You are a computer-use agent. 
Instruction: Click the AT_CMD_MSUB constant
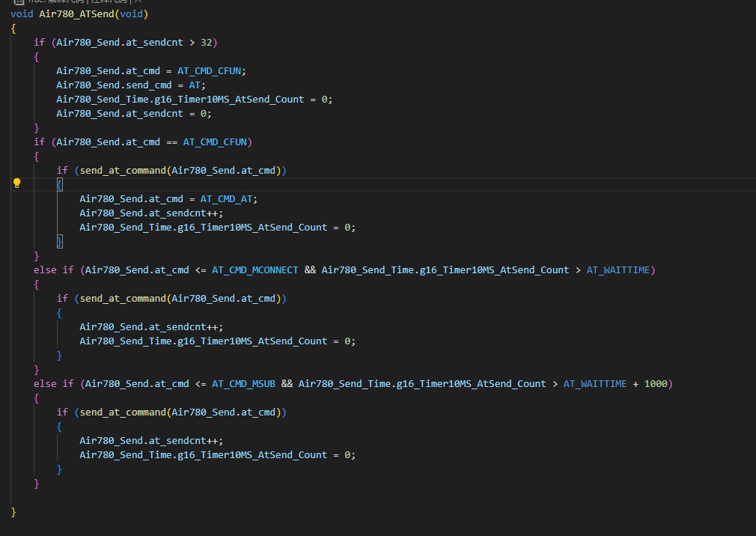(x=243, y=384)
